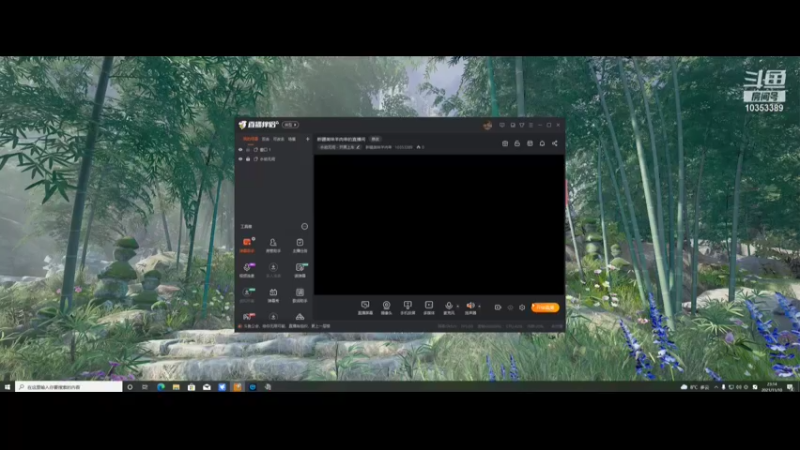Expand the microphone options arrow
The height and width of the screenshot is (450, 800).
coord(457,306)
